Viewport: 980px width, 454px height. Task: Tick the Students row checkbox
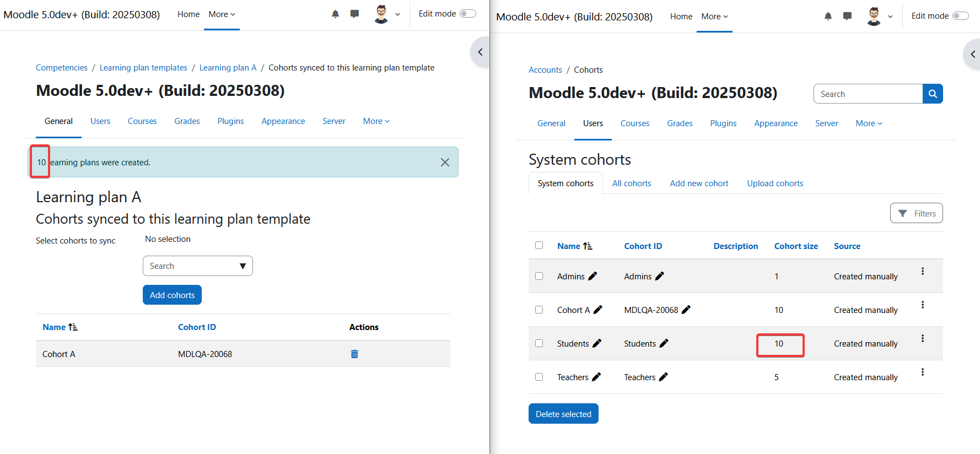coord(539,343)
